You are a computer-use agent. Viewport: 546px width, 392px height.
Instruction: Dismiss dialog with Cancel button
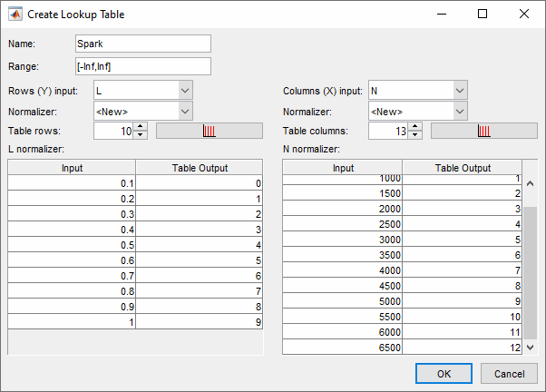pos(509,374)
